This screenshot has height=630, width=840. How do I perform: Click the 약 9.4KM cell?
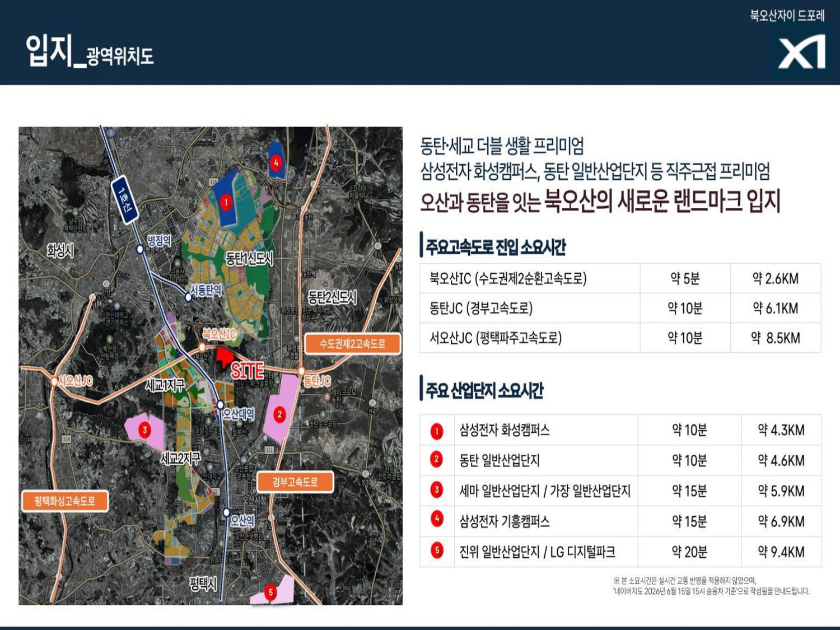(781, 552)
